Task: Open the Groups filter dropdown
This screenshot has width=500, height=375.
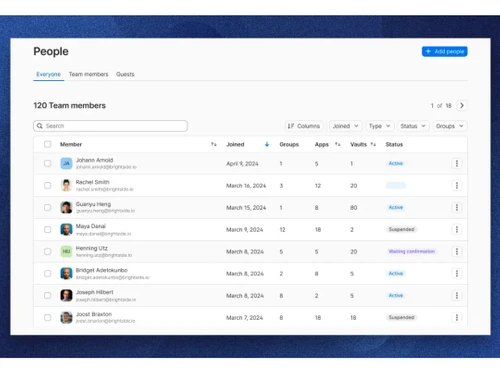Action: click(x=450, y=126)
